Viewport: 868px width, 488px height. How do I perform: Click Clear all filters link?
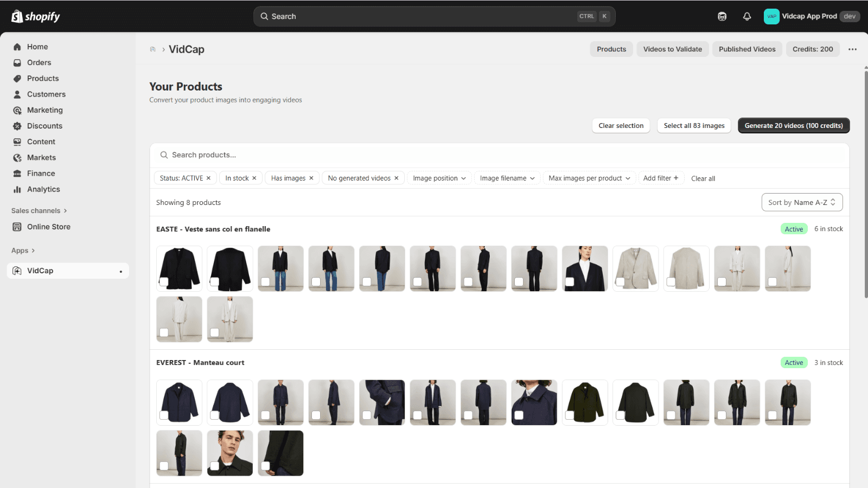[703, 178]
